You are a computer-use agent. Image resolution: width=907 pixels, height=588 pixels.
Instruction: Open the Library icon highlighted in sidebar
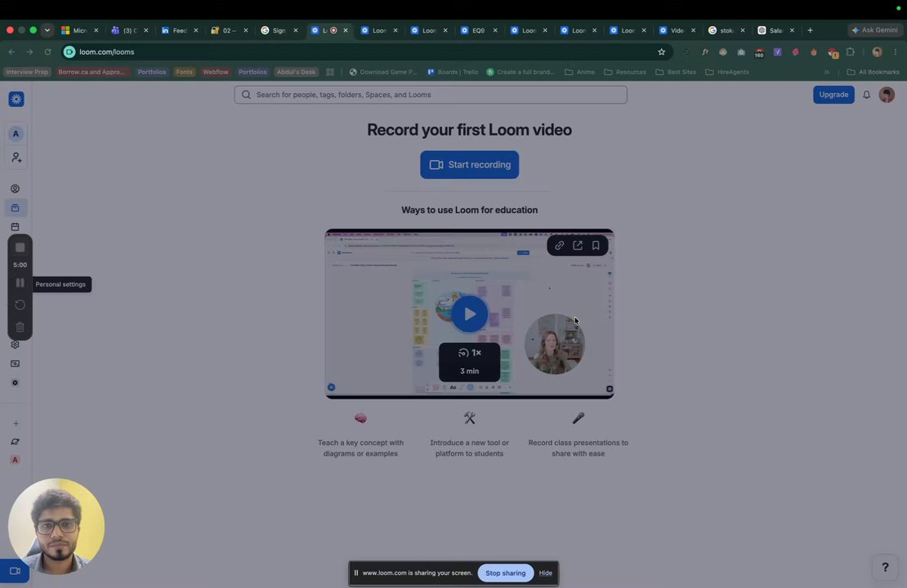15,207
